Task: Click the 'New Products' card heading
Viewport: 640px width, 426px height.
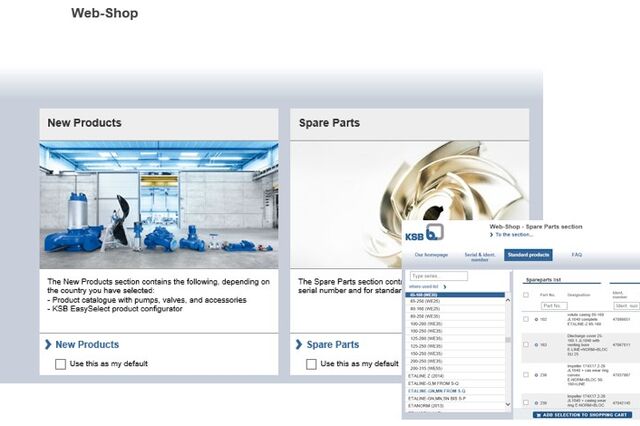Action: pyautogui.click(x=84, y=123)
